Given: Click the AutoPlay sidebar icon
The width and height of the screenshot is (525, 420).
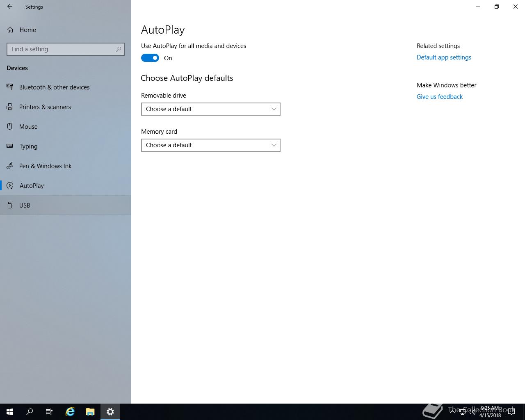Looking at the screenshot, I should [10, 185].
